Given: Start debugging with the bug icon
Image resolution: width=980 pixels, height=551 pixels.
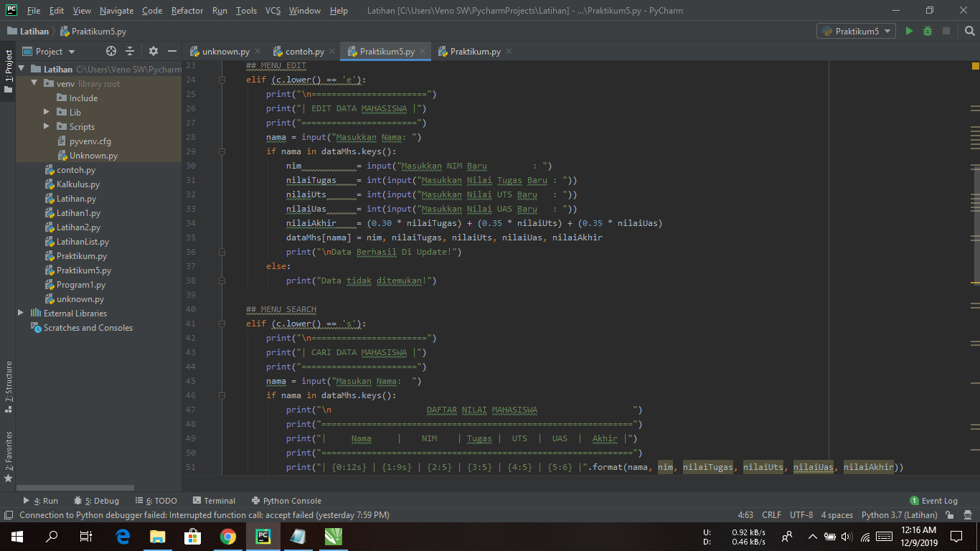Looking at the screenshot, I should click(x=928, y=31).
